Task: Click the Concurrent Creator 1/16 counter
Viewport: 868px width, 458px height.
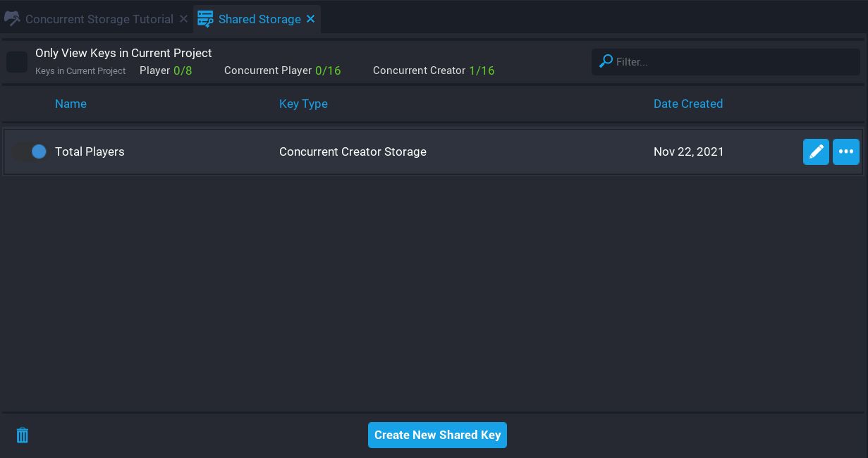Action: [x=433, y=70]
